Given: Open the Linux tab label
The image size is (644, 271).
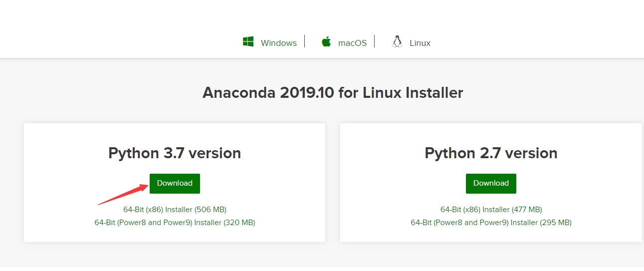Looking at the screenshot, I should click(420, 43).
